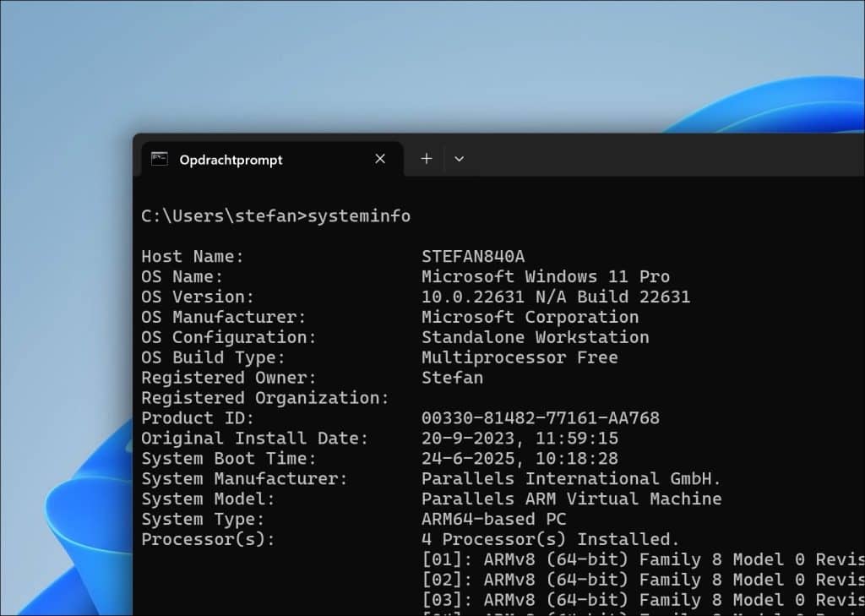865x616 pixels.
Task: Click the System Boot Time label
Action: [x=229, y=459]
